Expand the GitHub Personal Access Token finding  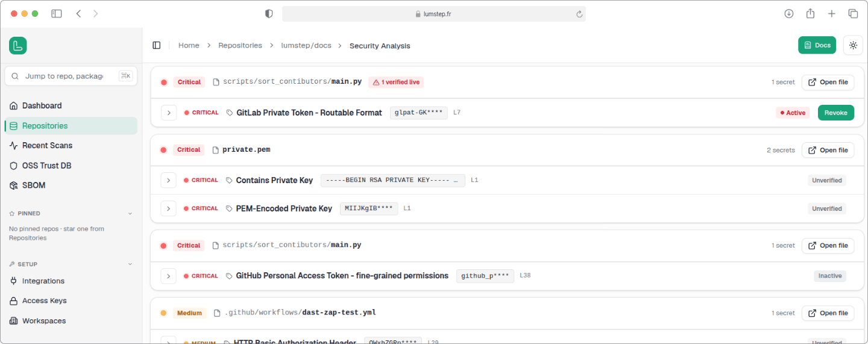(169, 276)
